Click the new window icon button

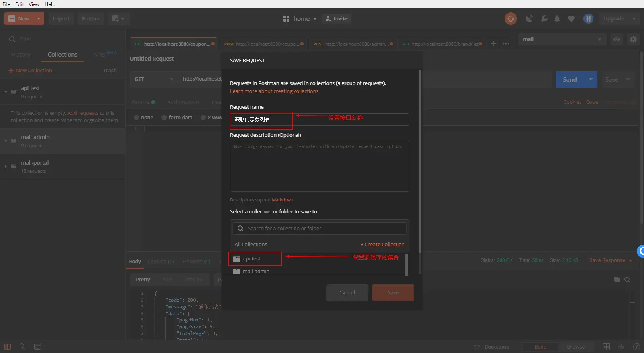click(118, 18)
